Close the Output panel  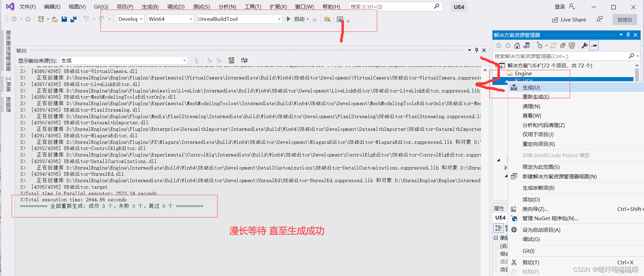point(484,50)
